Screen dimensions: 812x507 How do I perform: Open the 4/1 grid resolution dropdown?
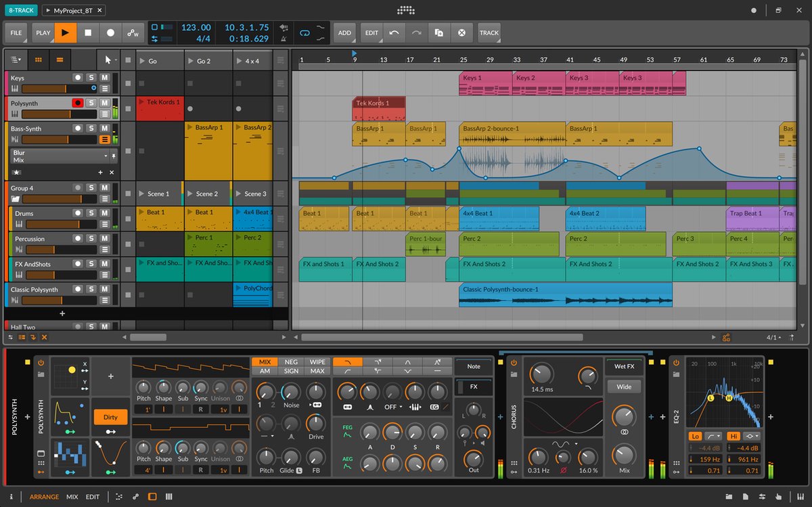[x=775, y=337]
